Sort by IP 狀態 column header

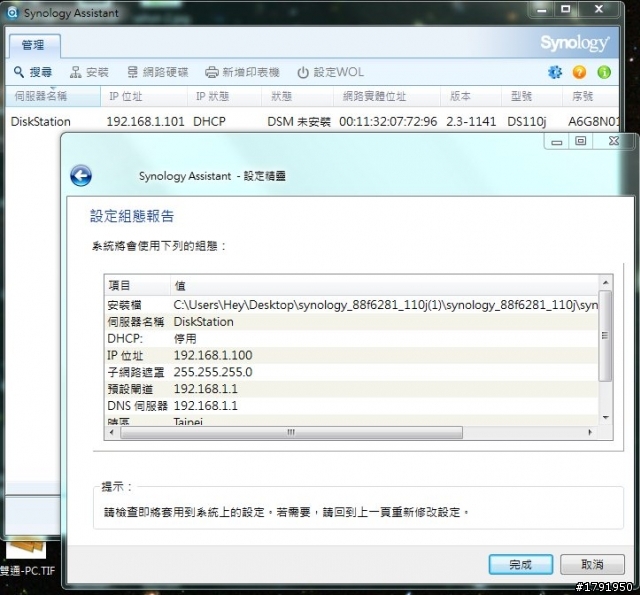click(224, 96)
